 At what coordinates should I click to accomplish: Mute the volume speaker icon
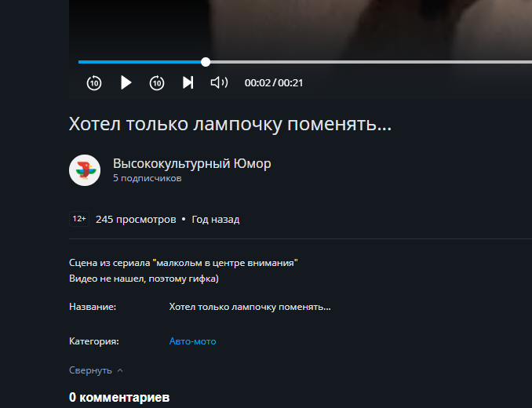(x=219, y=82)
